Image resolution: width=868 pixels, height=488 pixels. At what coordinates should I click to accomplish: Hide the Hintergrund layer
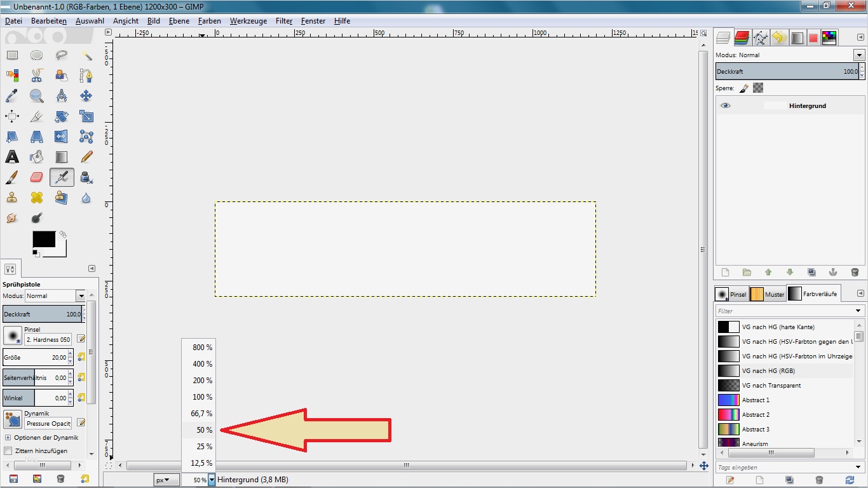coord(725,105)
